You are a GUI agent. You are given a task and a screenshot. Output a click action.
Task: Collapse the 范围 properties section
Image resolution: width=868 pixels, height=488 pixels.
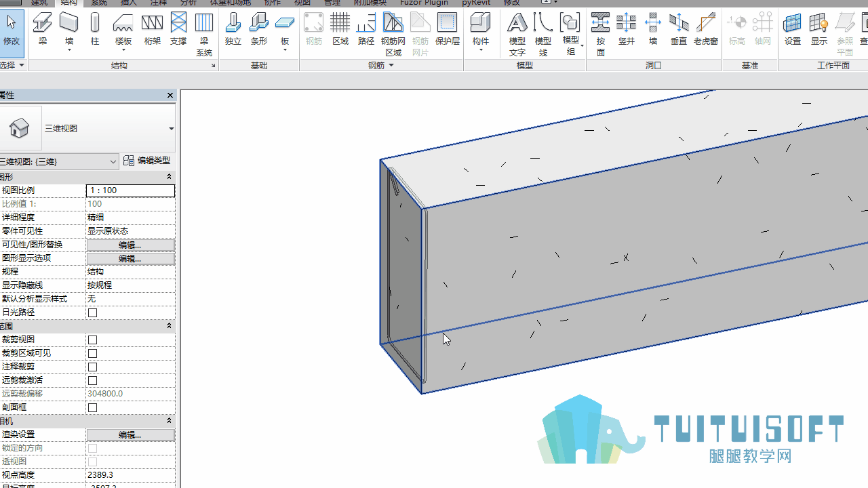(170, 326)
